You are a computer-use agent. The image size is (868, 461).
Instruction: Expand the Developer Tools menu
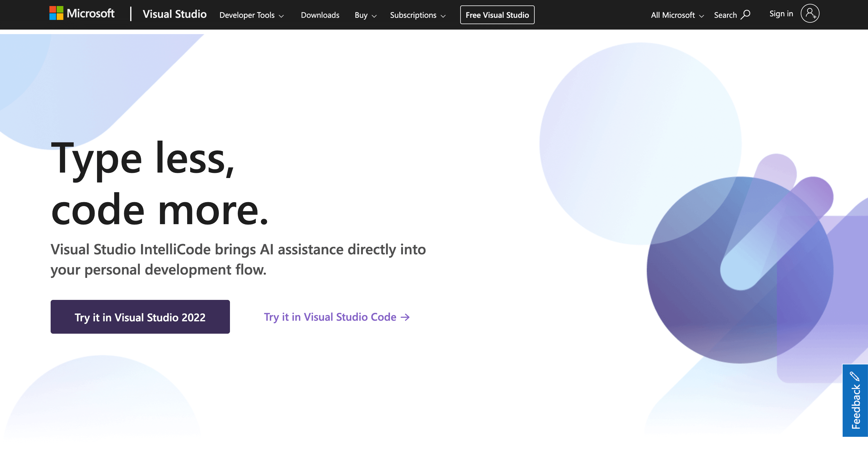[252, 15]
